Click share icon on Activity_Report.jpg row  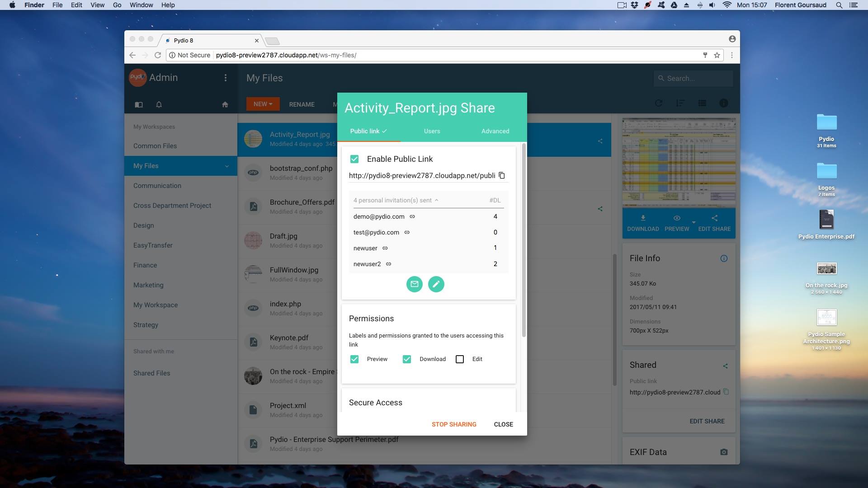tap(600, 141)
